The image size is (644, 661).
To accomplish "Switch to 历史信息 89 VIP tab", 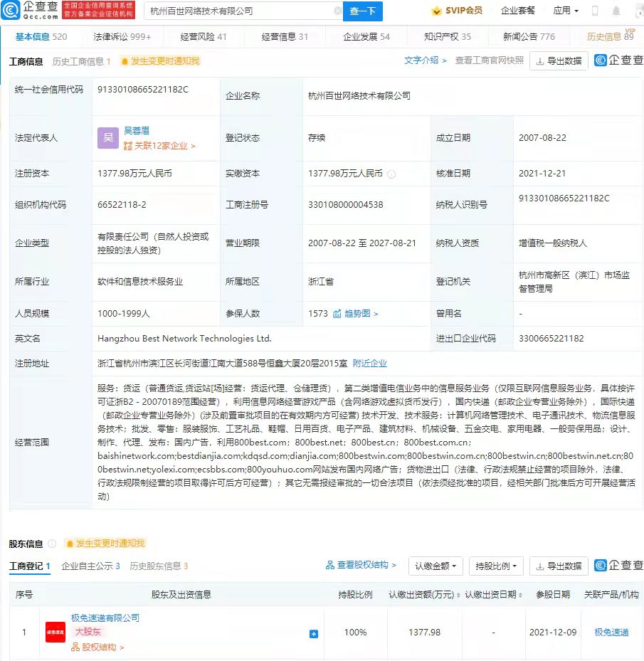I will 611,36.
